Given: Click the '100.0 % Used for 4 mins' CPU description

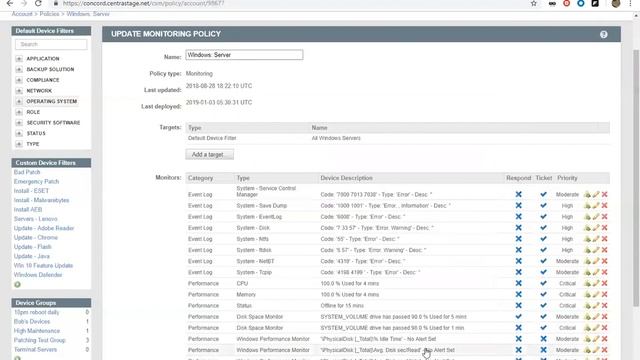Looking at the screenshot, I should (350, 283).
